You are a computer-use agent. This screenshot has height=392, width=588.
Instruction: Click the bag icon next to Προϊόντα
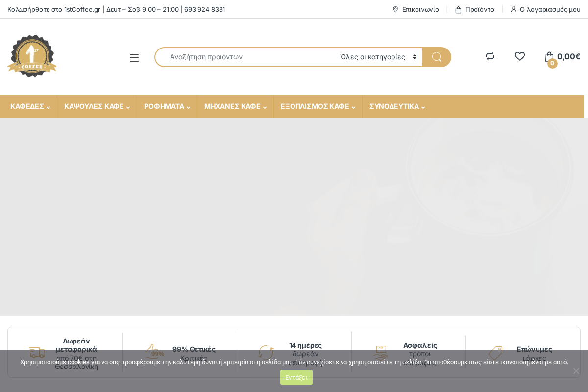458,9
